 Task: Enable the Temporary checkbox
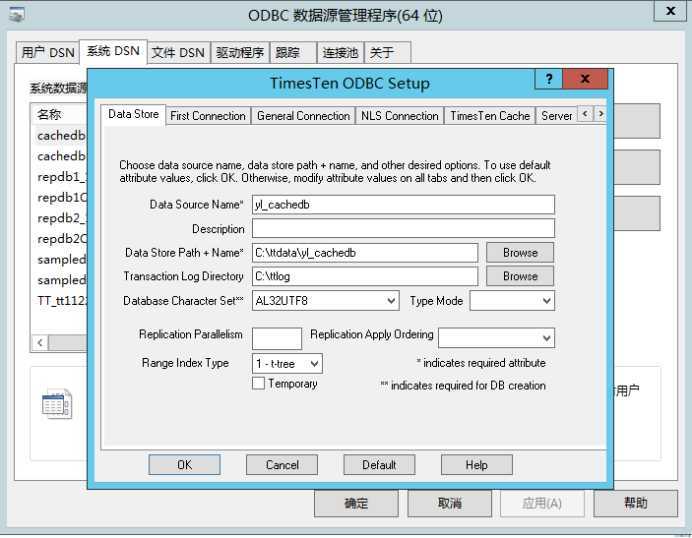(259, 383)
